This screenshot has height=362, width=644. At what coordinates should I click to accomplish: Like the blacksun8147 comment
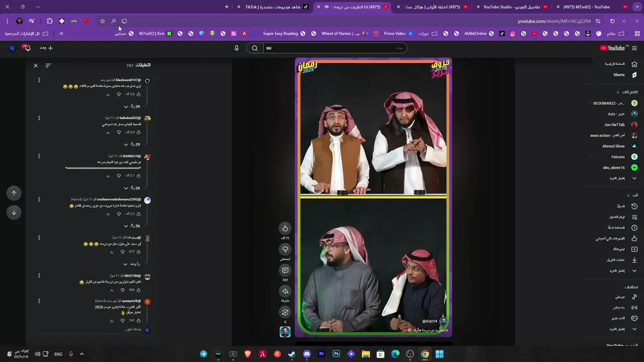tap(138, 94)
